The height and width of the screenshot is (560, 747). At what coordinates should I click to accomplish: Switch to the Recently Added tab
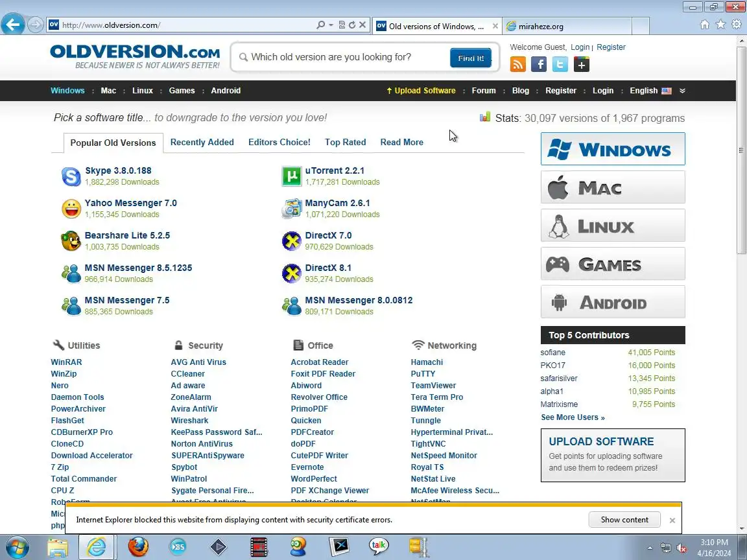202,143
